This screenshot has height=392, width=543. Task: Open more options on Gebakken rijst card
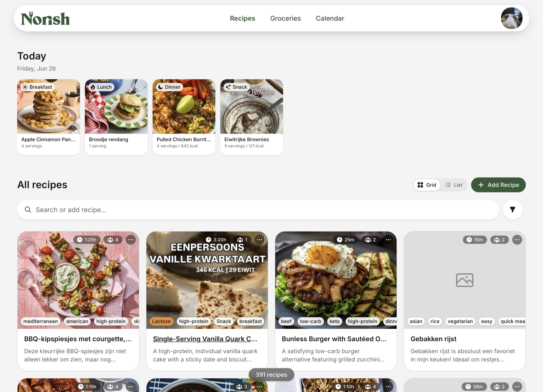click(x=517, y=240)
